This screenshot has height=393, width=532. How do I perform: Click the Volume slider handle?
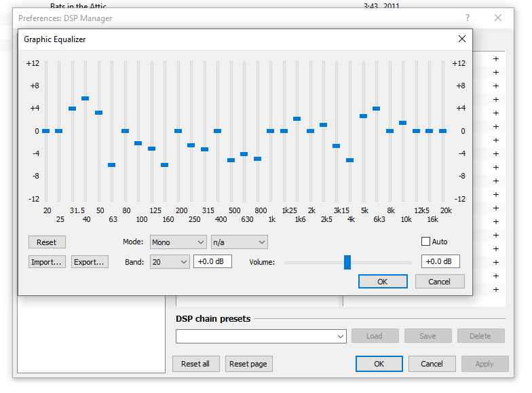pyautogui.click(x=347, y=262)
